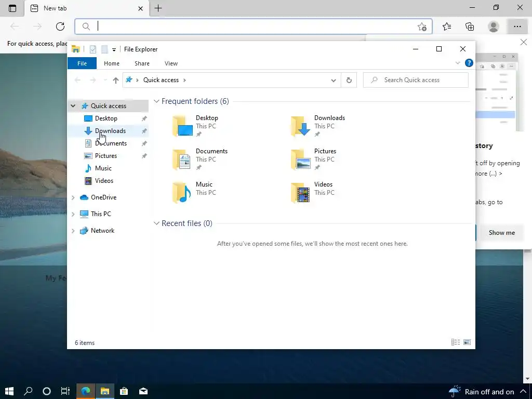Switch to details view layout icon
The image size is (532, 399).
(x=456, y=342)
